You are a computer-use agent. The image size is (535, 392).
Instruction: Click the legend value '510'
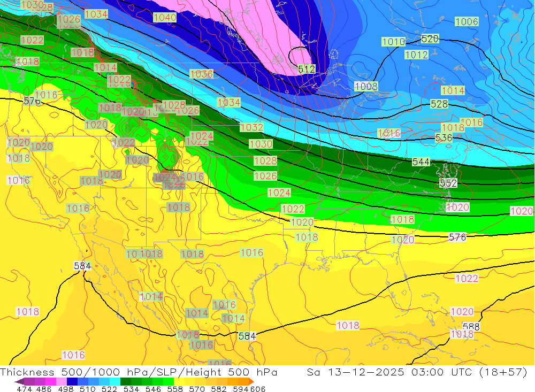point(87,389)
